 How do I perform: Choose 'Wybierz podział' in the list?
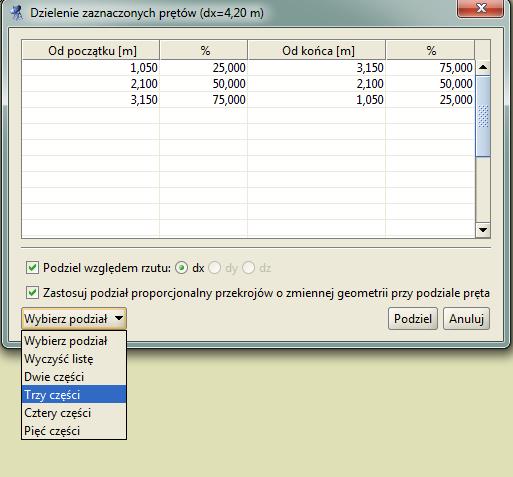coord(74,341)
